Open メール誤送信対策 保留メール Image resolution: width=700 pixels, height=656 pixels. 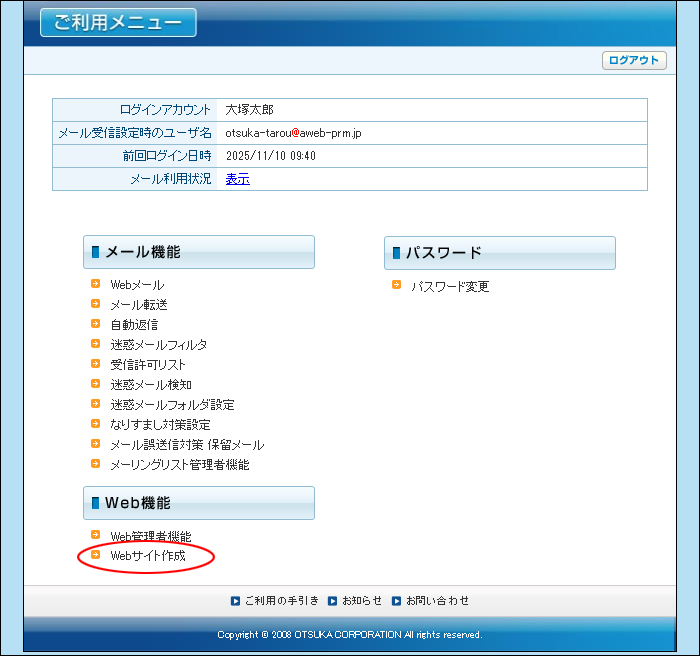coord(187,445)
